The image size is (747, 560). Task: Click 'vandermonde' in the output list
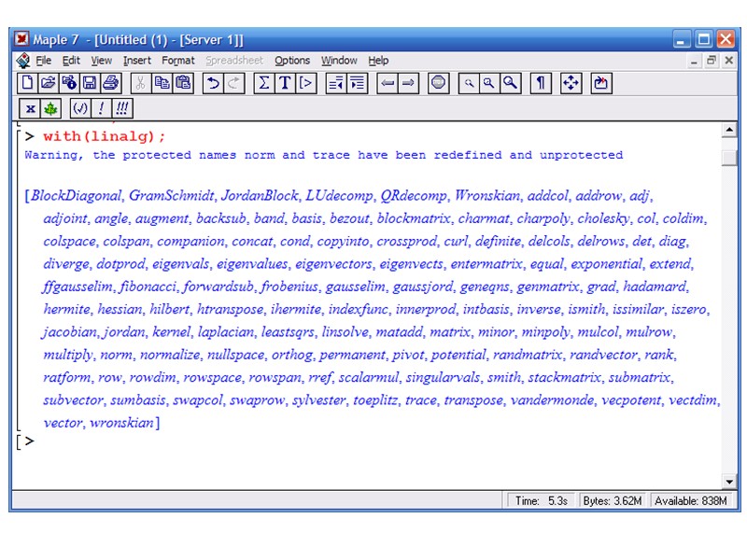pos(552,400)
